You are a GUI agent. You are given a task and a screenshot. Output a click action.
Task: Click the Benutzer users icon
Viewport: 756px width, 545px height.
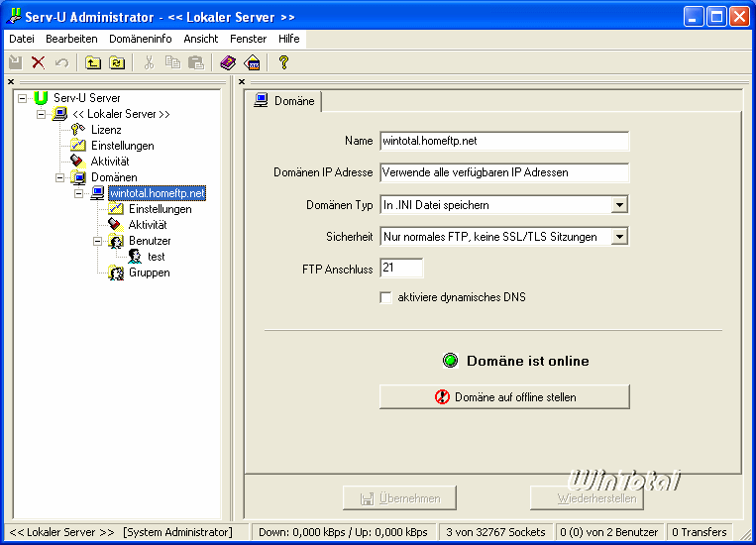[x=116, y=241]
